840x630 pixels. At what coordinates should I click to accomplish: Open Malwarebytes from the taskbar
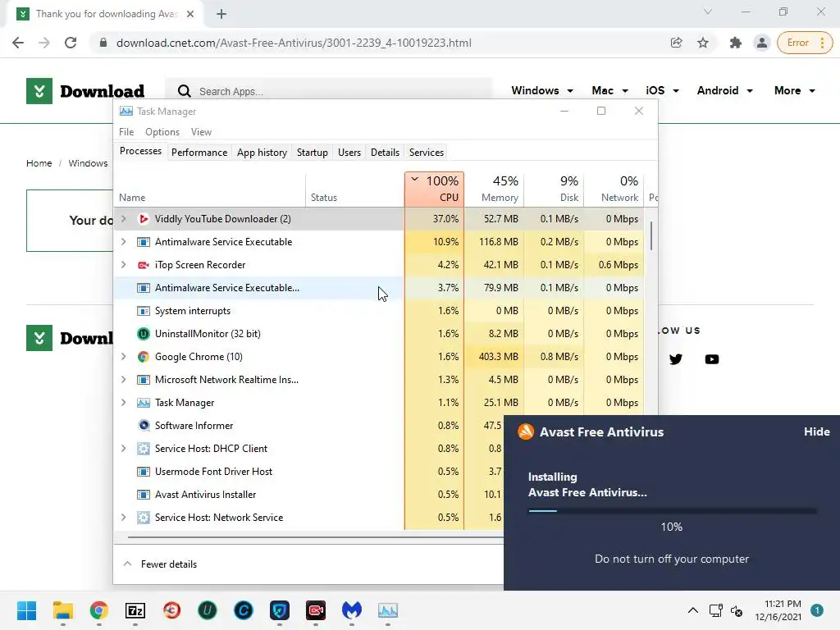click(x=352, y=610)
